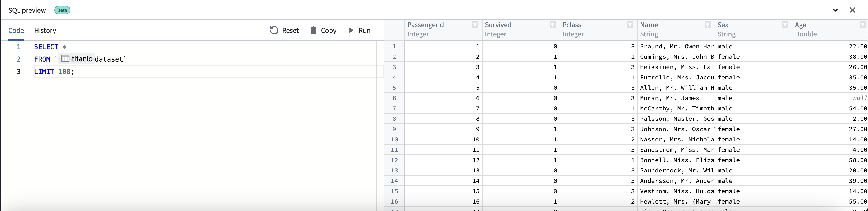Select result row number 6

pos(394,98)
